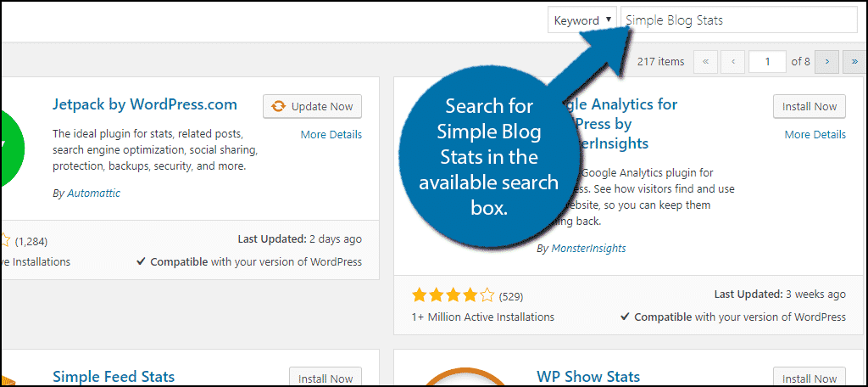Open Jetpack by WordPress.com plugin title
The width and height of the screenshot is (868, 387).
tap(145, 104)
